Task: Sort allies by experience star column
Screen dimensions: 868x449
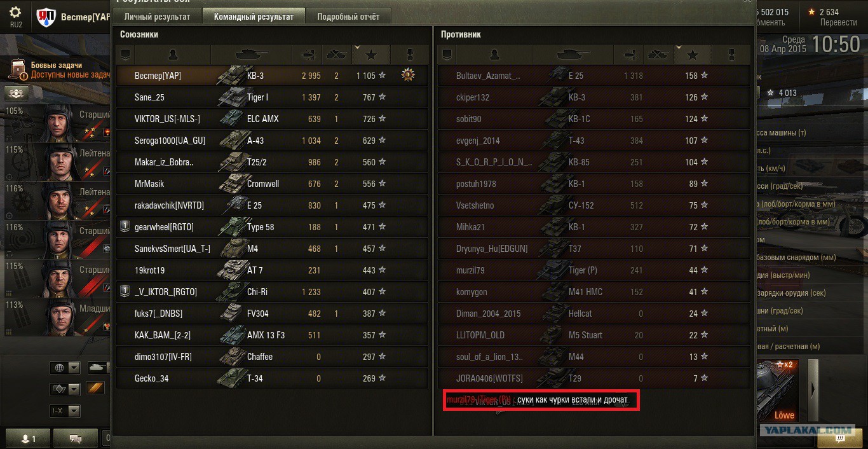Action: 372,55
